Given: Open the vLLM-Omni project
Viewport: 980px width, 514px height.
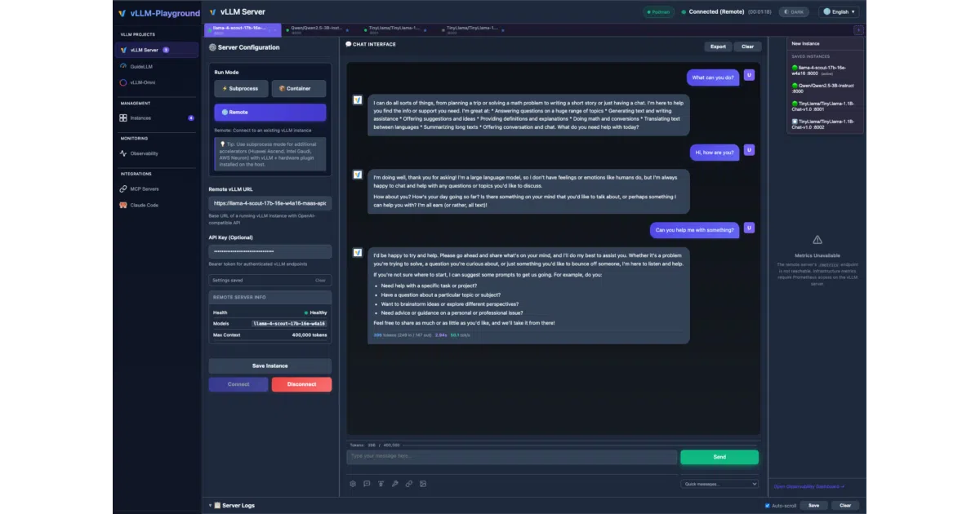Looking at the screenshot, I should tap(156, 82).
